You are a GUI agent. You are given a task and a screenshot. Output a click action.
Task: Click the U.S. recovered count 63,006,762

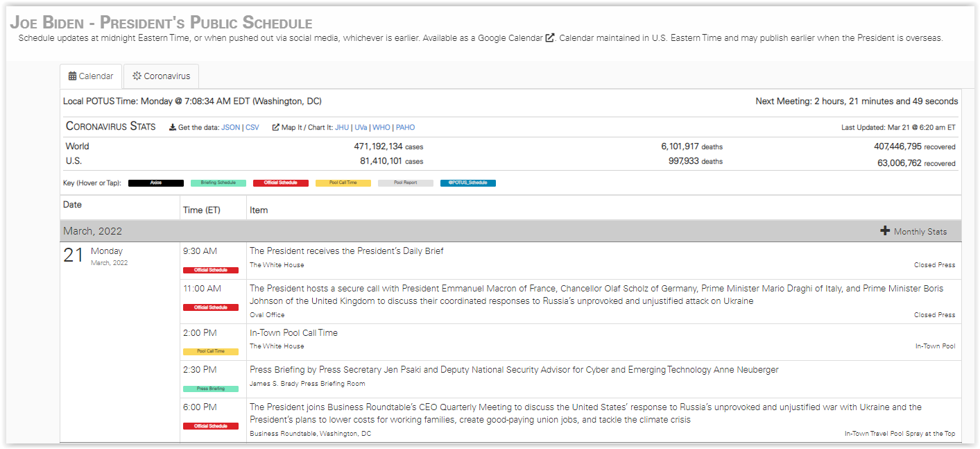[x=900, y=163]
